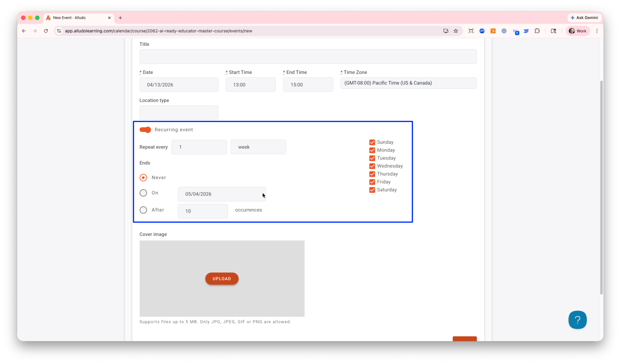Open the 1Password extension icon
Viewport: 621px width, 364px height.
click(x=504, y=31)
